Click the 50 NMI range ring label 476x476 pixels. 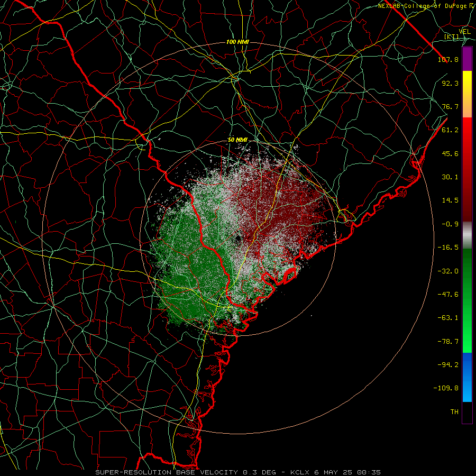[x=237, y=140]
